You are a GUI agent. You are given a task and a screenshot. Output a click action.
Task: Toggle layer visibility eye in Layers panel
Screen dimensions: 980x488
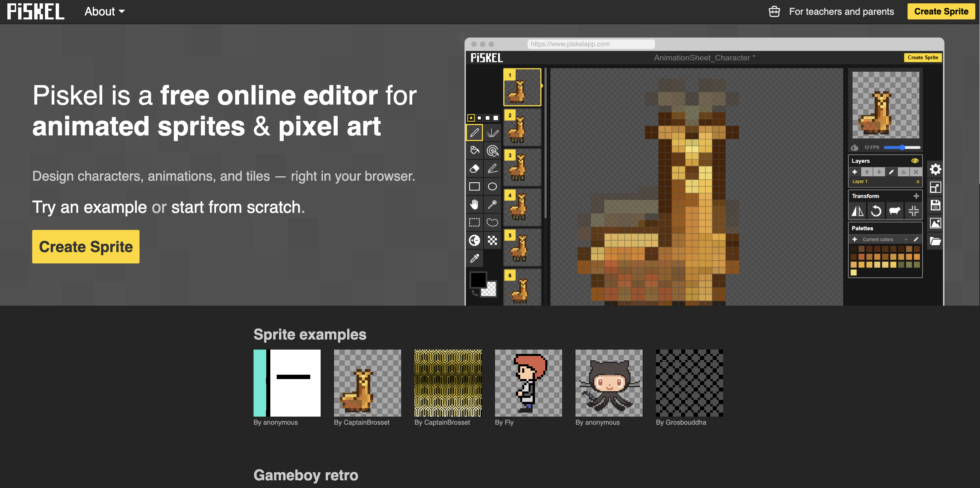(x=915, y=161)
